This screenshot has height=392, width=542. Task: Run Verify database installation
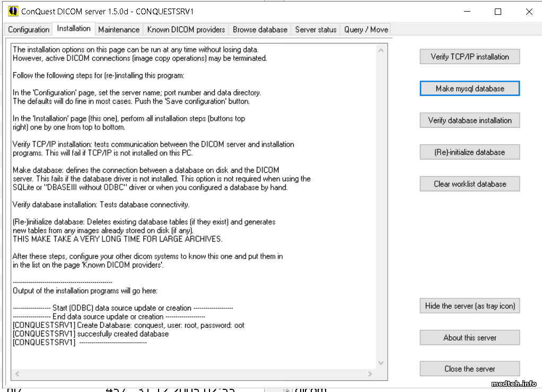tap(469, 120)
